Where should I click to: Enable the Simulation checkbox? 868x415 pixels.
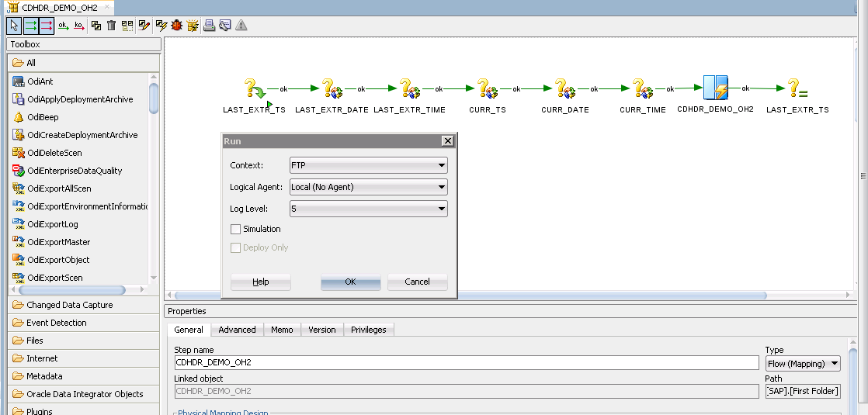pyautogui.click(x=236, y=229)
